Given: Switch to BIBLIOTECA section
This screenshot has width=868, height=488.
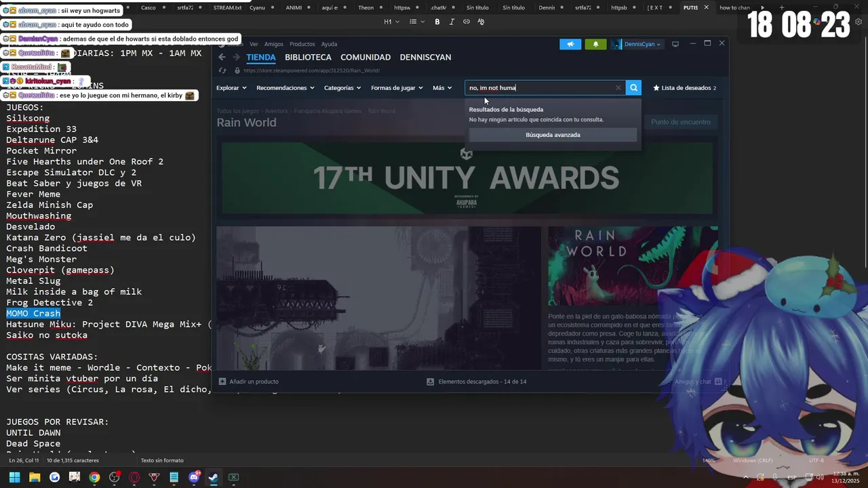Looking at the screenshot, I should [308, 57].
